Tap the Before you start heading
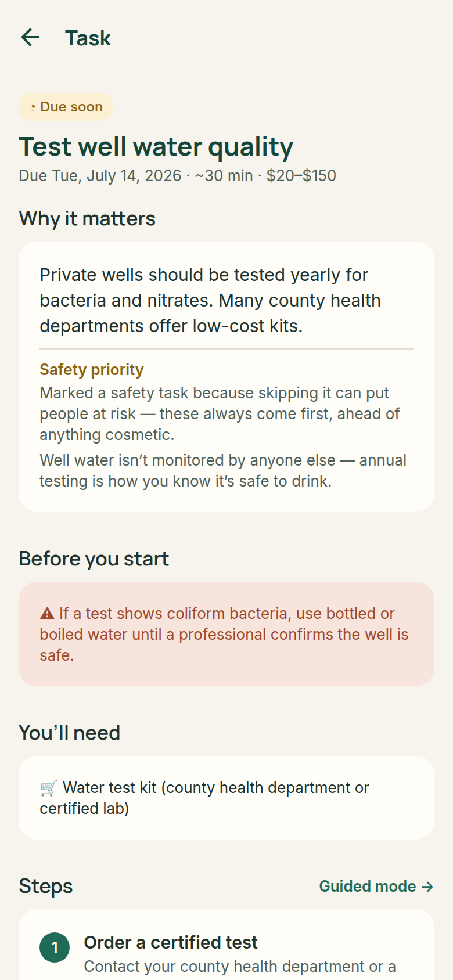 point(94,559)
